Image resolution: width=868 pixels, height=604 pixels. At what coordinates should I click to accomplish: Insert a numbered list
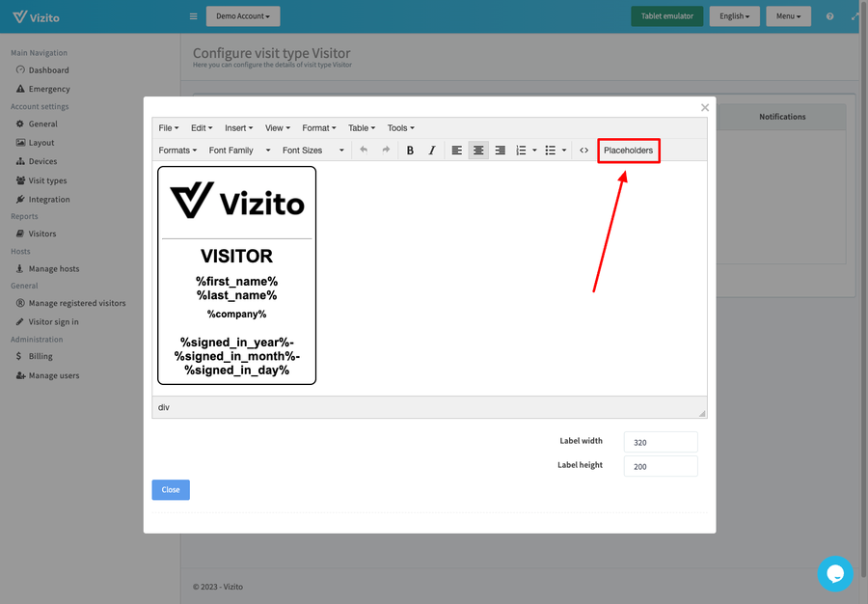click(x=521, y=151)
